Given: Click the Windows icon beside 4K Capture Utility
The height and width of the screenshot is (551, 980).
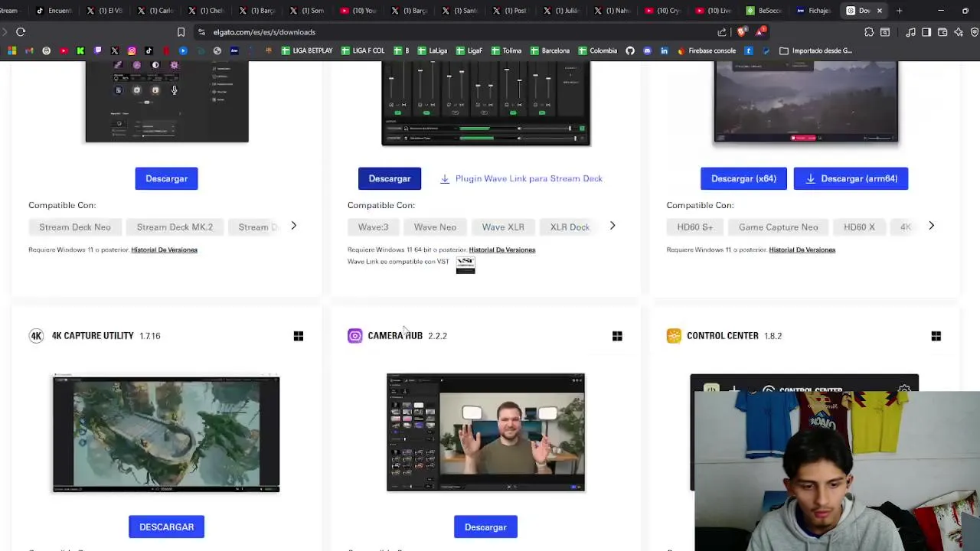Looking at the screenshot, I should (299, 336).
